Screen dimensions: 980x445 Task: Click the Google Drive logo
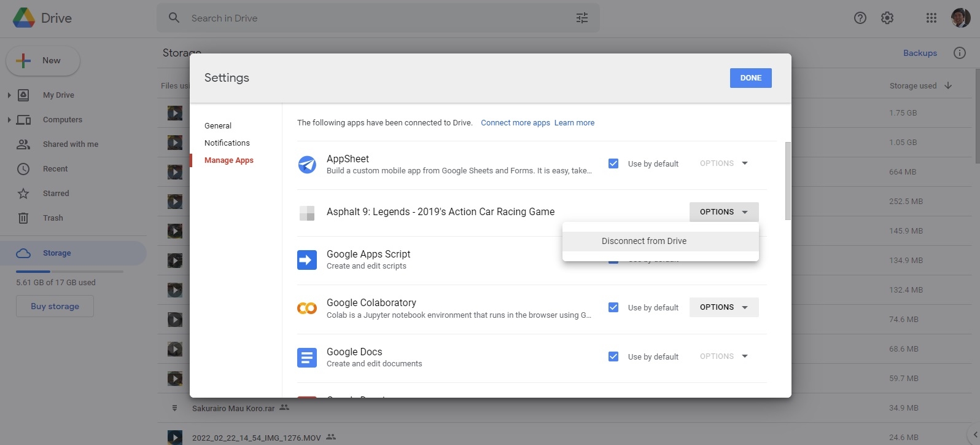tap(24, 18)
